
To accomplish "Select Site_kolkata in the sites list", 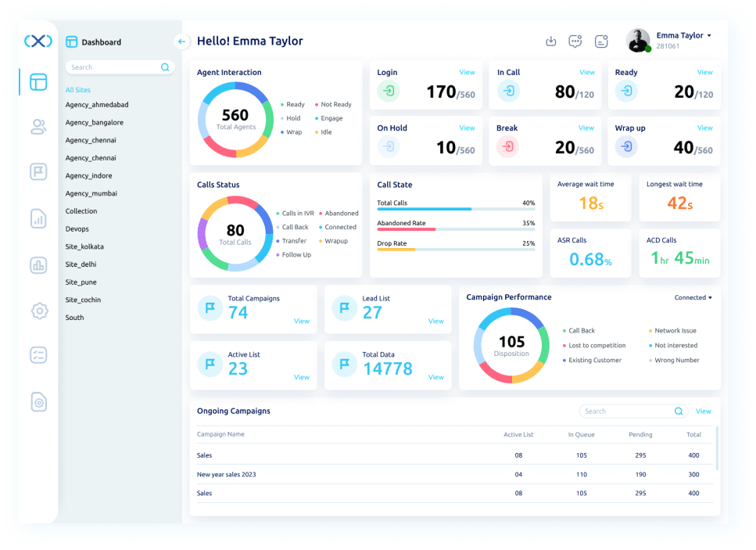I will pos(84,246).
